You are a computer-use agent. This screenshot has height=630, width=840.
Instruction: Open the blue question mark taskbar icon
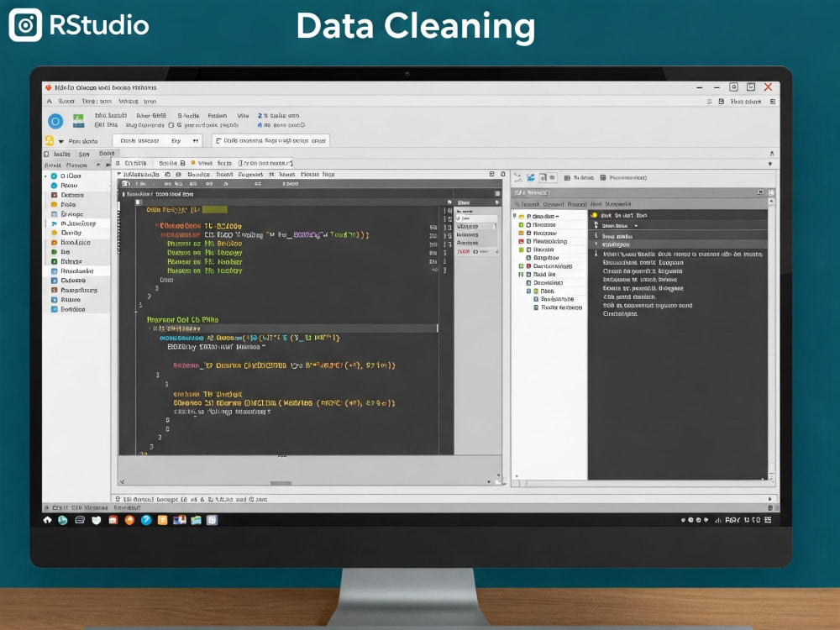(145, 520)
